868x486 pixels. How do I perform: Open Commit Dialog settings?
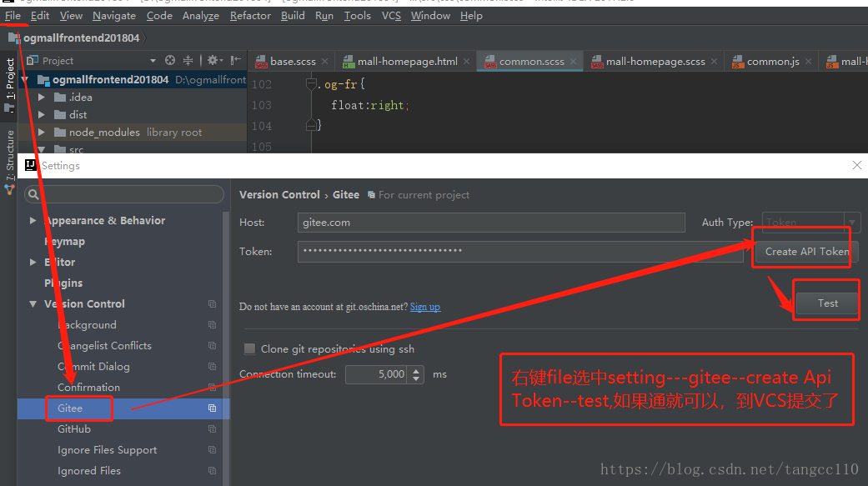[93, 367]
